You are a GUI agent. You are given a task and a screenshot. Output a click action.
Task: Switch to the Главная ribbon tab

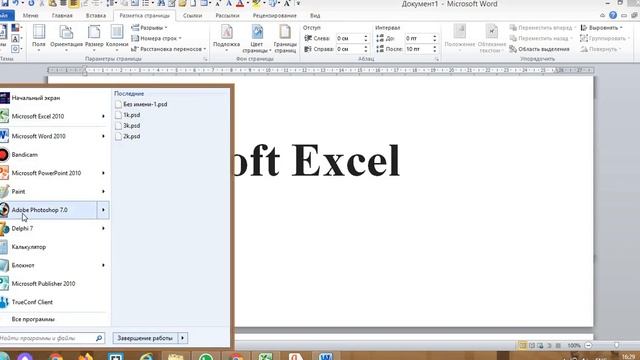[x=62, y=16]
